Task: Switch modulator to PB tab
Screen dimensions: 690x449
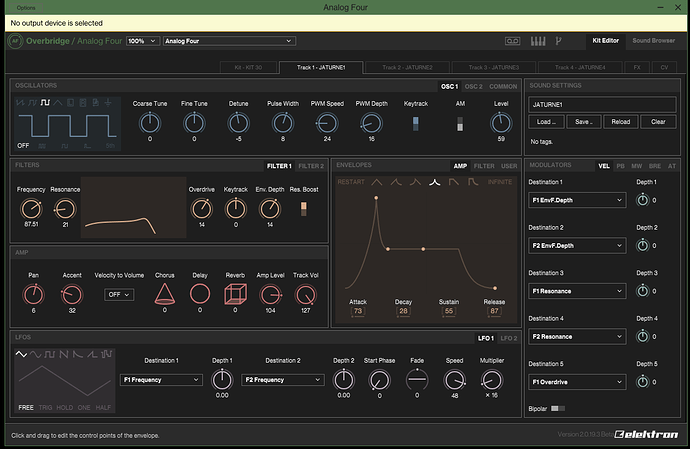Action: (620, 166)
